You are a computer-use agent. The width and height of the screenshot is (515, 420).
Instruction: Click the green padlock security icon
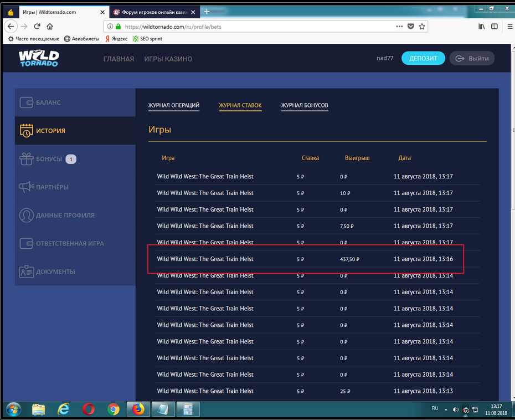point(119,26)
